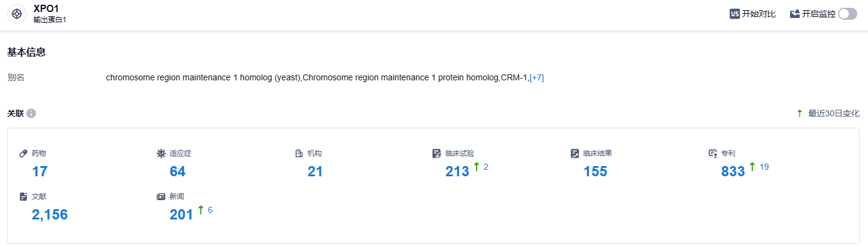868x250 pixels.
Task: Click the 临床结果 chart icon
Action: (x=574, y=153)
